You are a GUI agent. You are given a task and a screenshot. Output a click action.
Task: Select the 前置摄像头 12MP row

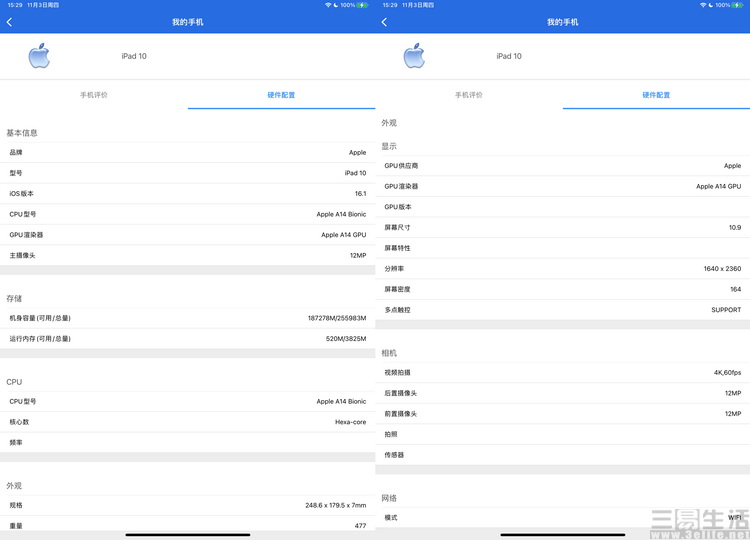pos(562,414)
